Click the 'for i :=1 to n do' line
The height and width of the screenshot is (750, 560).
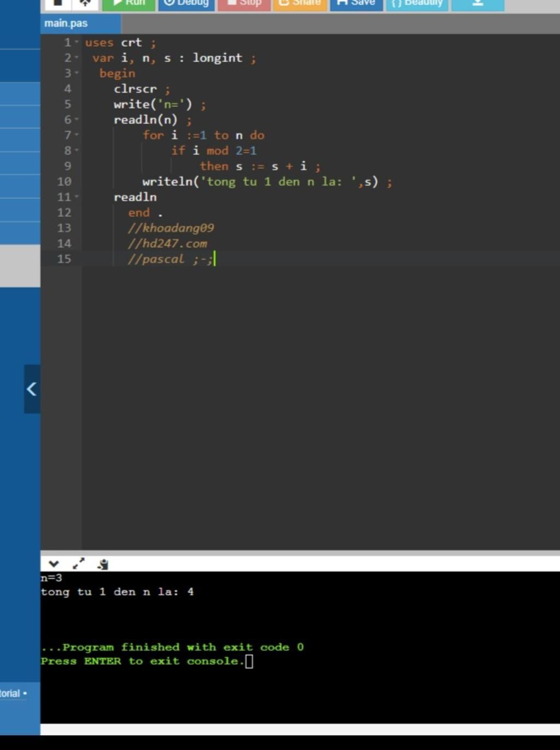[x=203, y=135]
